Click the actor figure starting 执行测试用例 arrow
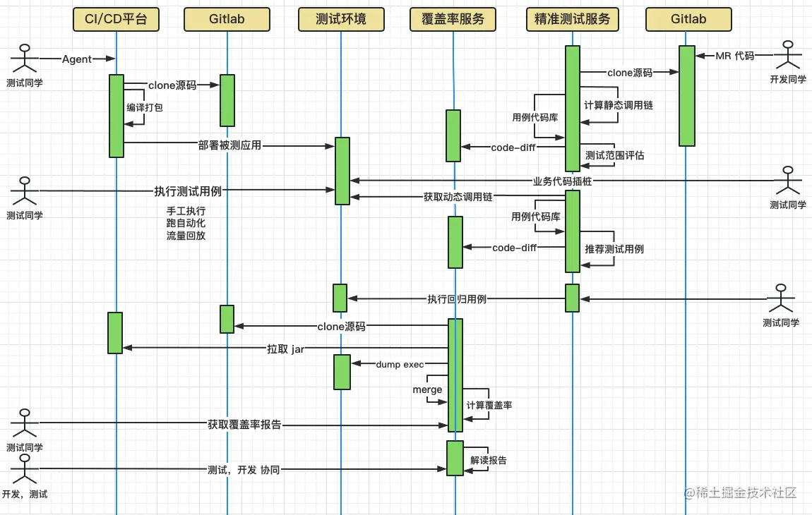812x515 pixels. (x=24, y=191)
